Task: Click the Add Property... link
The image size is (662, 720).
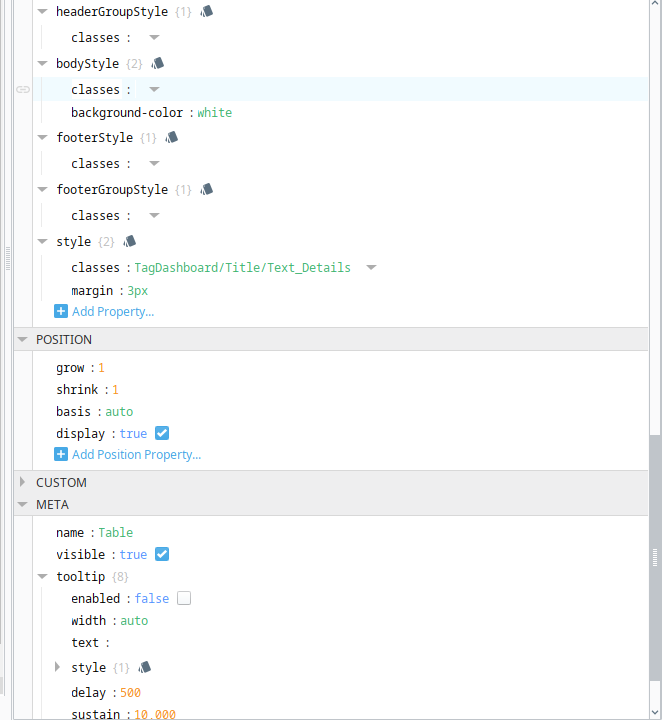Action: 113,312
